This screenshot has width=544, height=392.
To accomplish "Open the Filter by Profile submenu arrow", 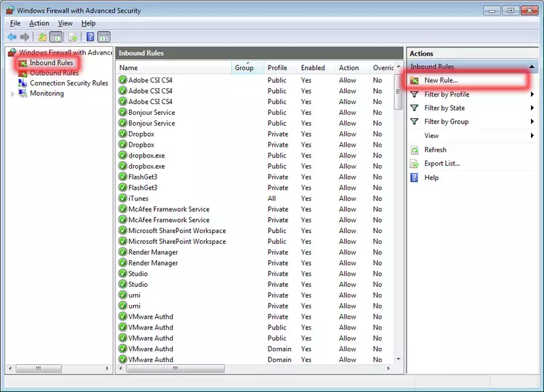I will coord(532,94).
